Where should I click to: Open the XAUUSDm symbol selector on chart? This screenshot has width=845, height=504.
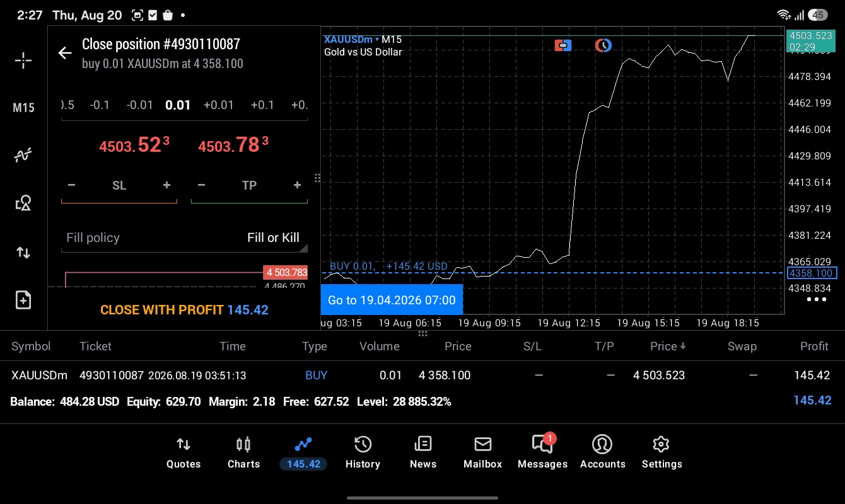(x=351, y=39)
